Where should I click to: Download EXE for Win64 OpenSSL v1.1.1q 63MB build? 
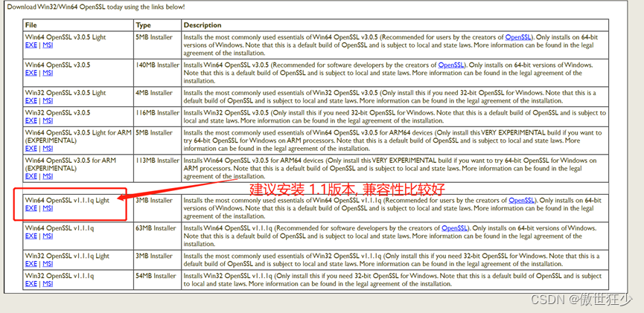click(x=31, y=236)
